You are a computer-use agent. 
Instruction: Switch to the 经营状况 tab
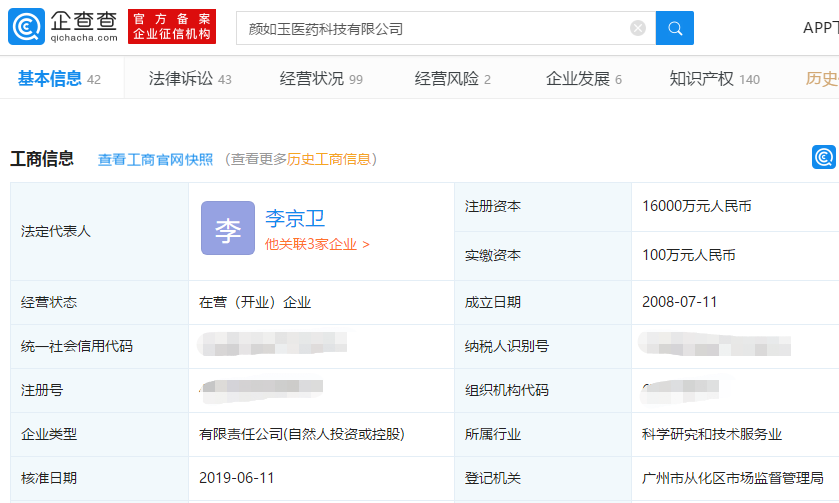[321, 79]
